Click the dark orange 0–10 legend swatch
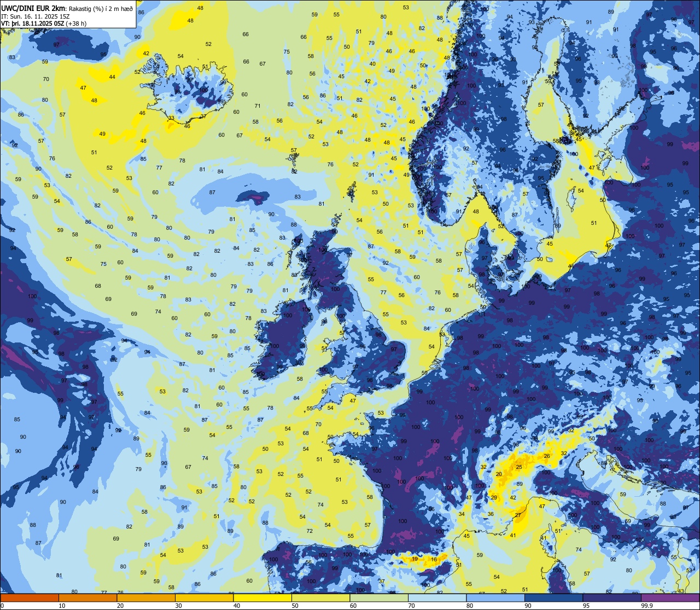Viewport: 700px width, 610px height. (x=30, y=598)
